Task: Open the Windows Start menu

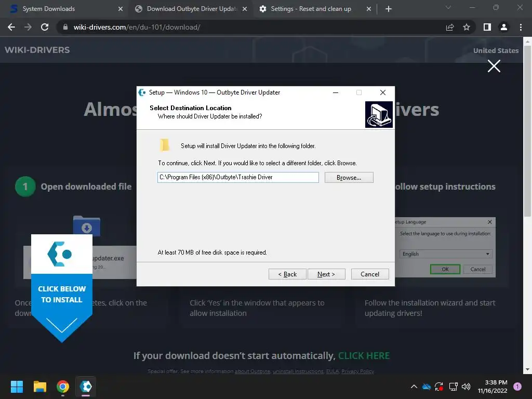Action: coord(17,387)
